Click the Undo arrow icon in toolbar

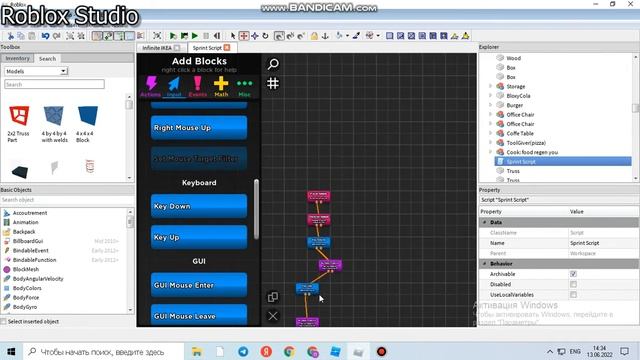(45, 36)
